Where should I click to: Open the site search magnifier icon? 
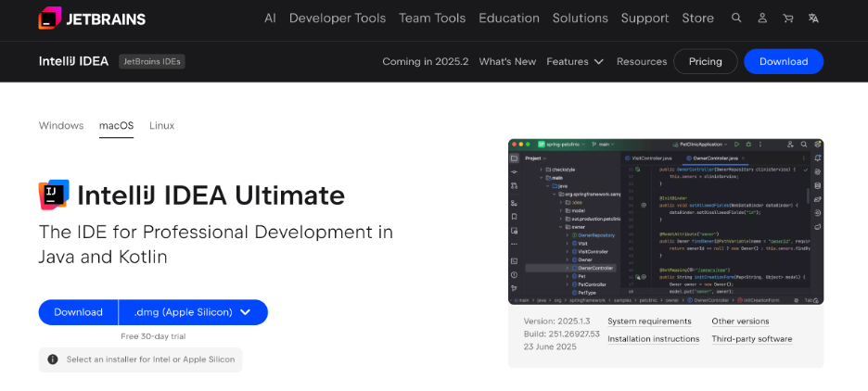(x=736, y=19)
